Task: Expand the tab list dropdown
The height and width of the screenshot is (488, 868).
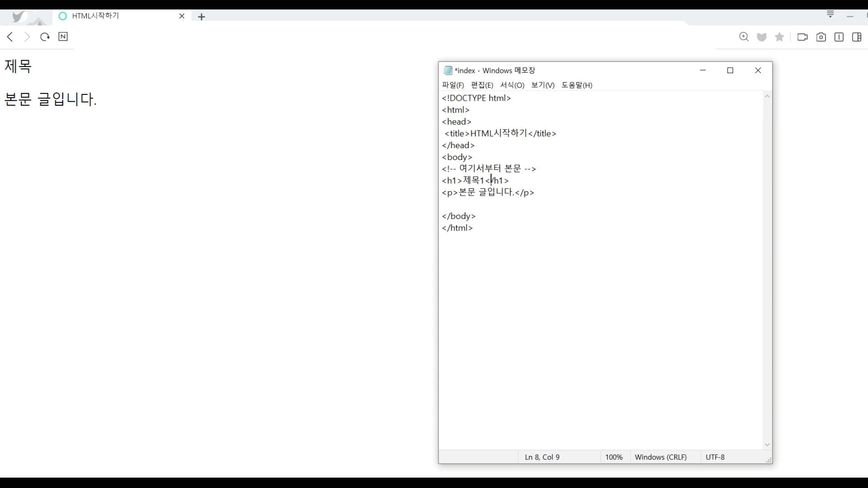Action: 830,14
